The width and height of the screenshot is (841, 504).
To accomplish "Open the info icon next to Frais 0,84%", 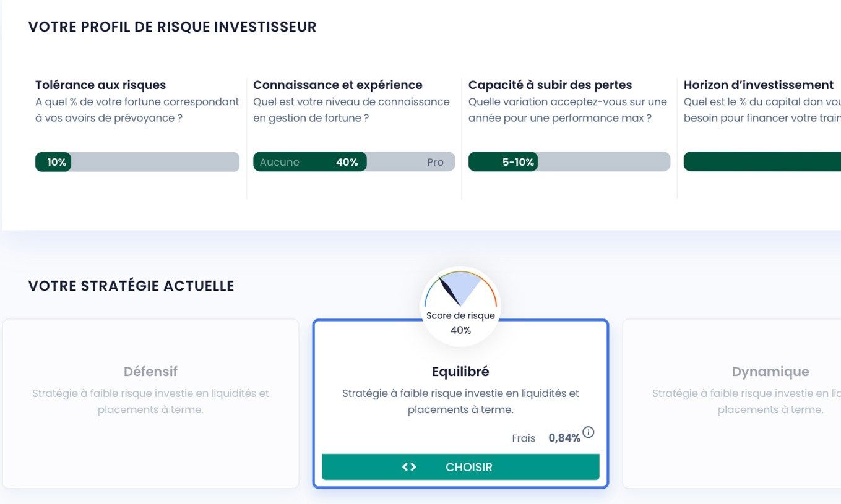I will [589, 432].
